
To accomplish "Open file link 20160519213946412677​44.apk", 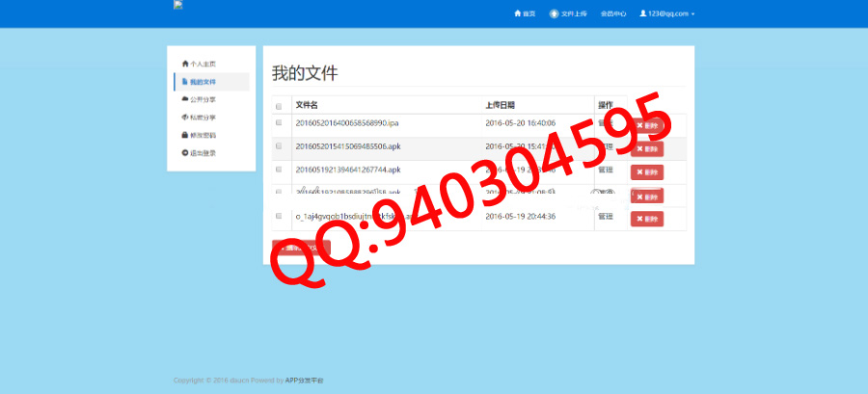I will [347, 170].
